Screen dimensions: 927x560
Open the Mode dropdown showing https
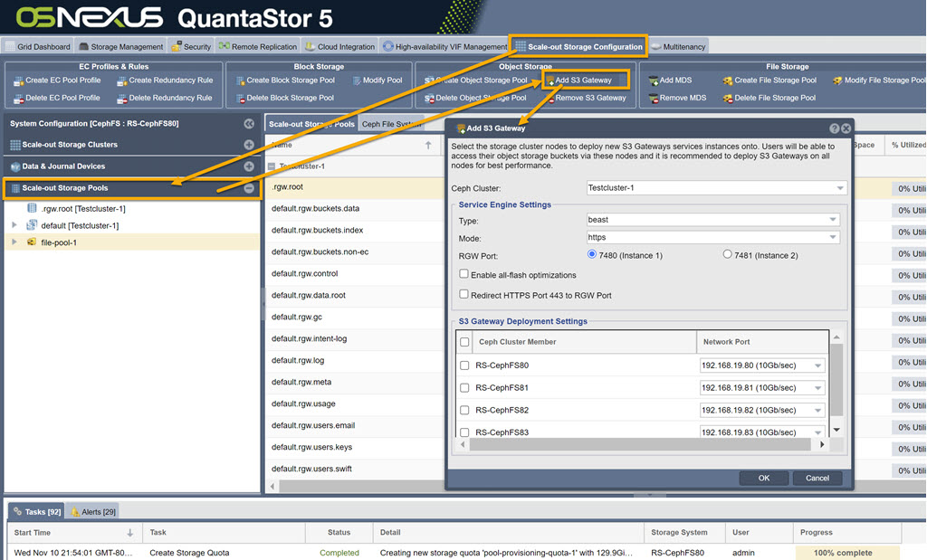click(x=833, y=237)
